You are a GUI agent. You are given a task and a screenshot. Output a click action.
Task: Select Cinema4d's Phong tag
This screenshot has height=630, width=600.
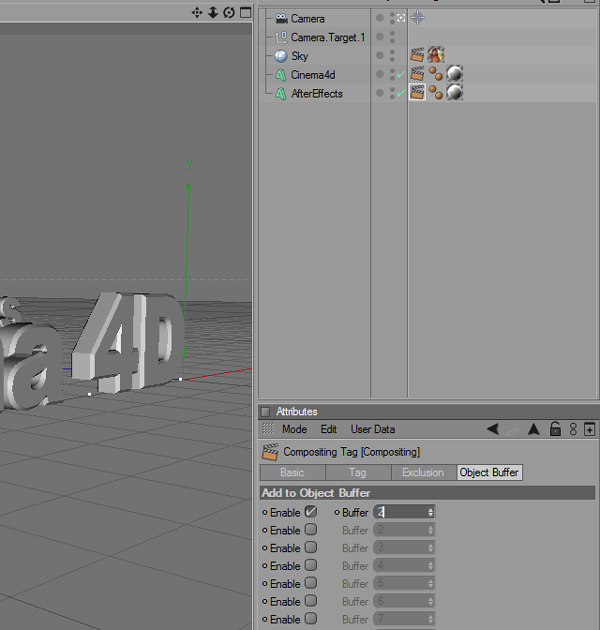[436, 74]
